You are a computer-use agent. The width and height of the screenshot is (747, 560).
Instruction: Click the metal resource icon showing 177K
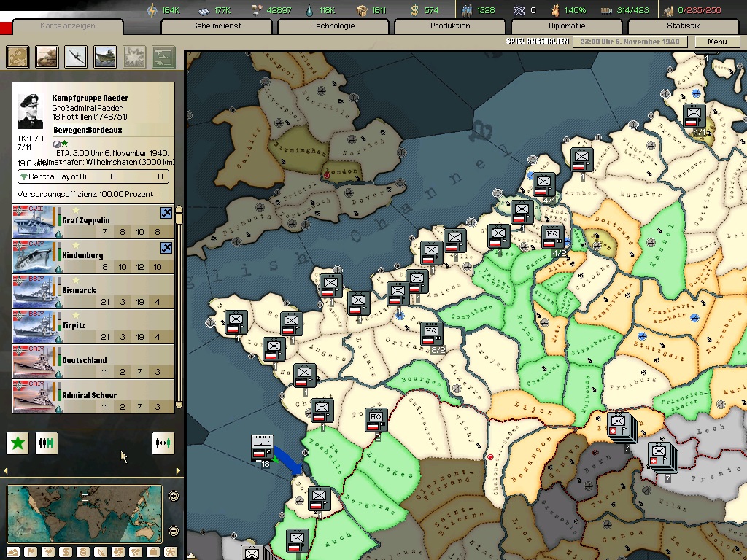tap(204, 10)
